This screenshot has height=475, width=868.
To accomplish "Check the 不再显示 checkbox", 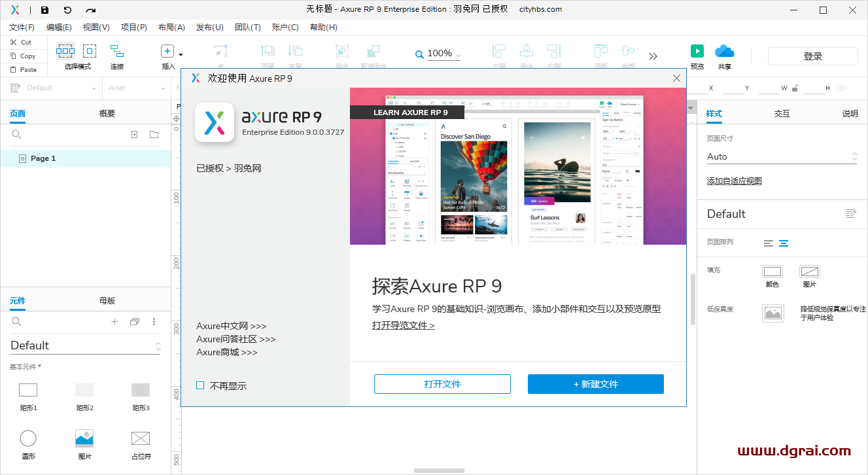I will 200,385.
